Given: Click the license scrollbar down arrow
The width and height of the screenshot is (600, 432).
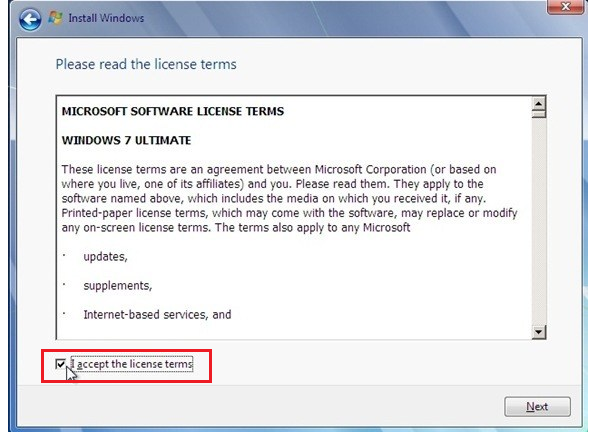Looking at the screenshot, I should pyautogui.click(x=539, y=332).
